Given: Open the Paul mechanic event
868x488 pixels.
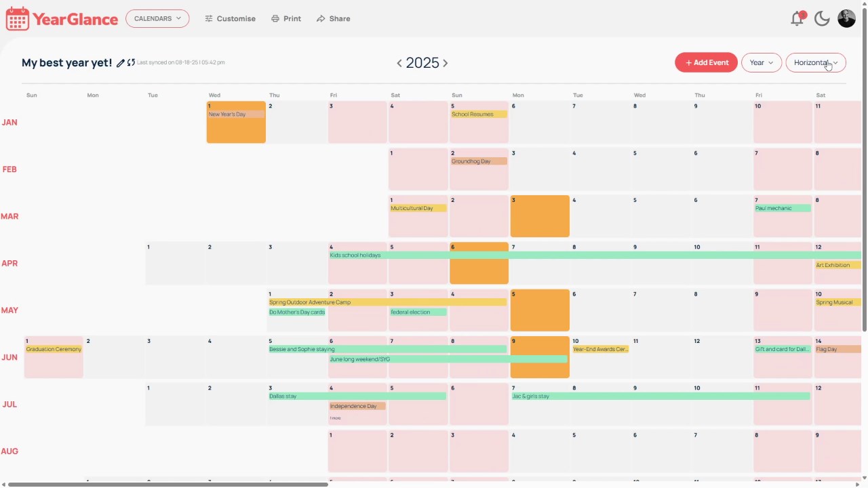Looking at the screenshot, I should (783, 208).
